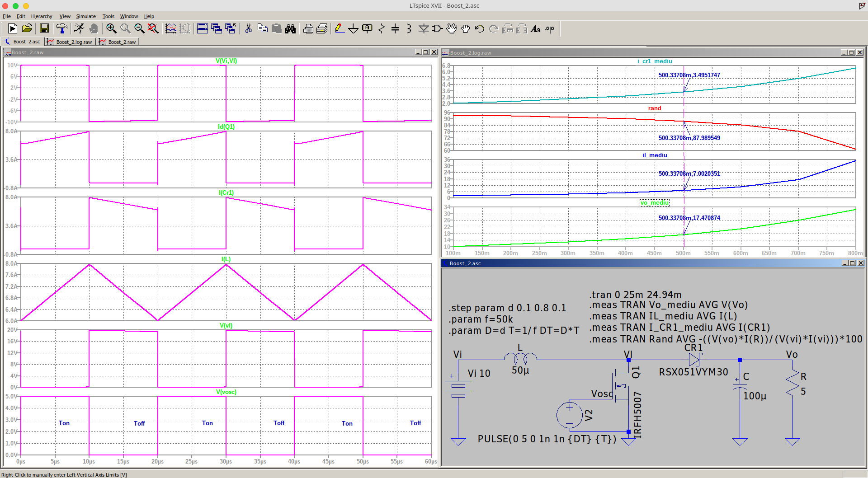Click the Id(Q1) trace label
Screen dimensions: 868x478
pos(226,127)
